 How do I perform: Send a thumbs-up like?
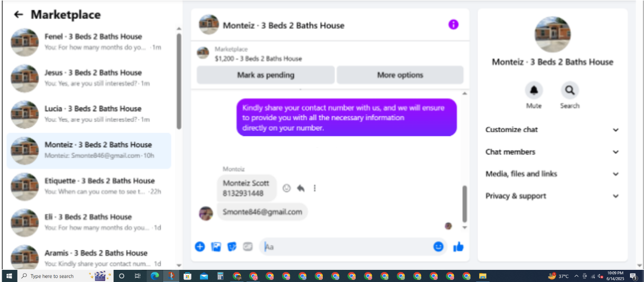tap(458, 247)
